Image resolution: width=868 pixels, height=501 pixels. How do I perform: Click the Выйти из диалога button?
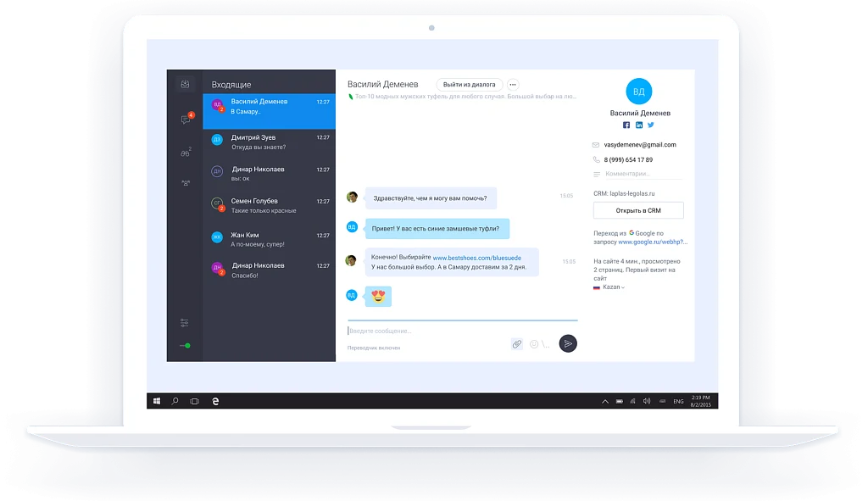(470, 85)
